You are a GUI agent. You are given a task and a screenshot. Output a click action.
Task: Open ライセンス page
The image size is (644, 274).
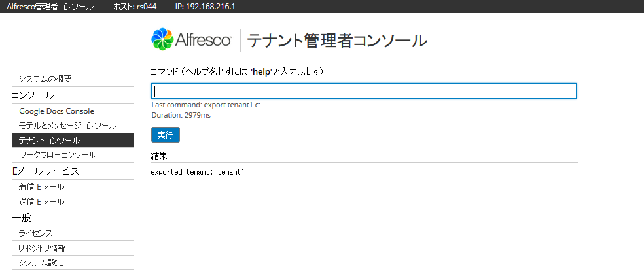(36, 233)
